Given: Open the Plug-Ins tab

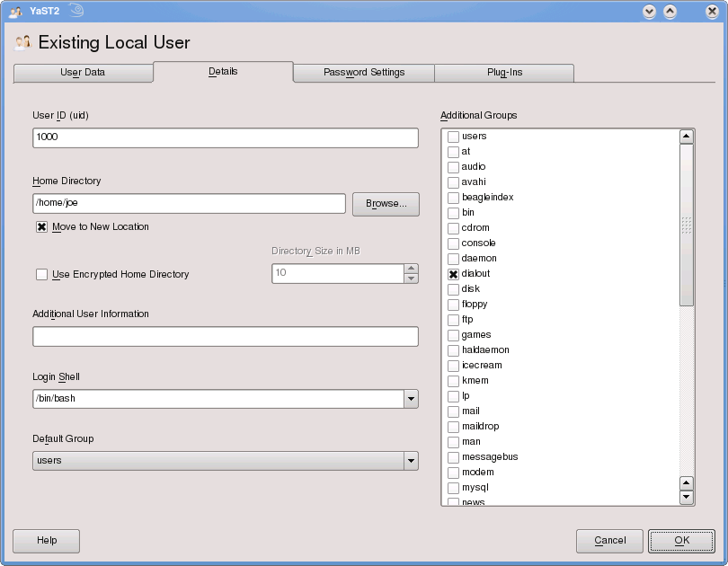Looking at the screenshot, I should 505,73.
